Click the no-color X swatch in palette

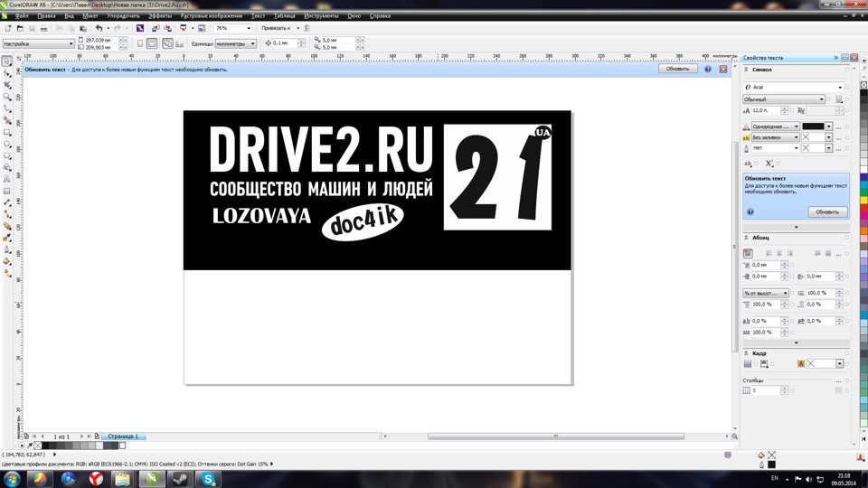pyautogui.click(x=38, y=446)
